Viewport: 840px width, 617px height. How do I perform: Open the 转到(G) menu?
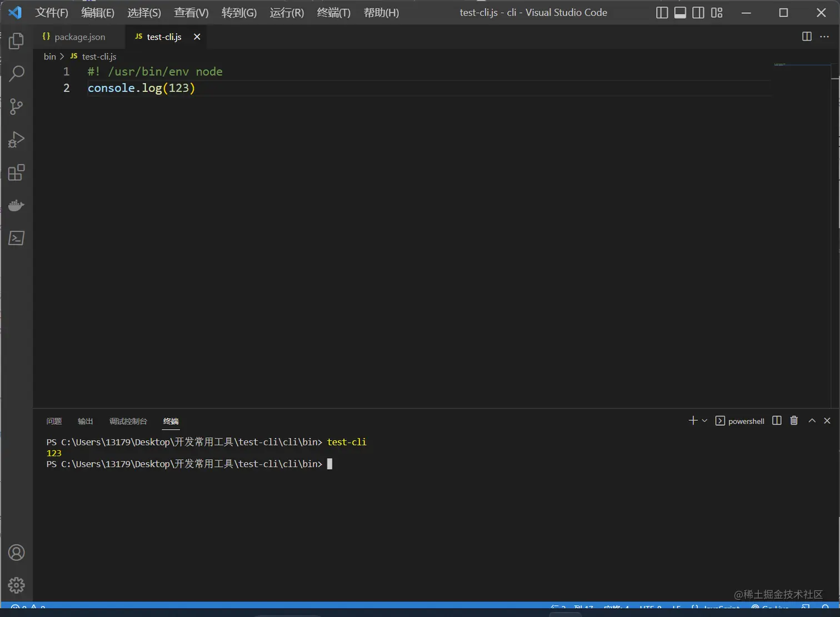(x=239, y=12)
